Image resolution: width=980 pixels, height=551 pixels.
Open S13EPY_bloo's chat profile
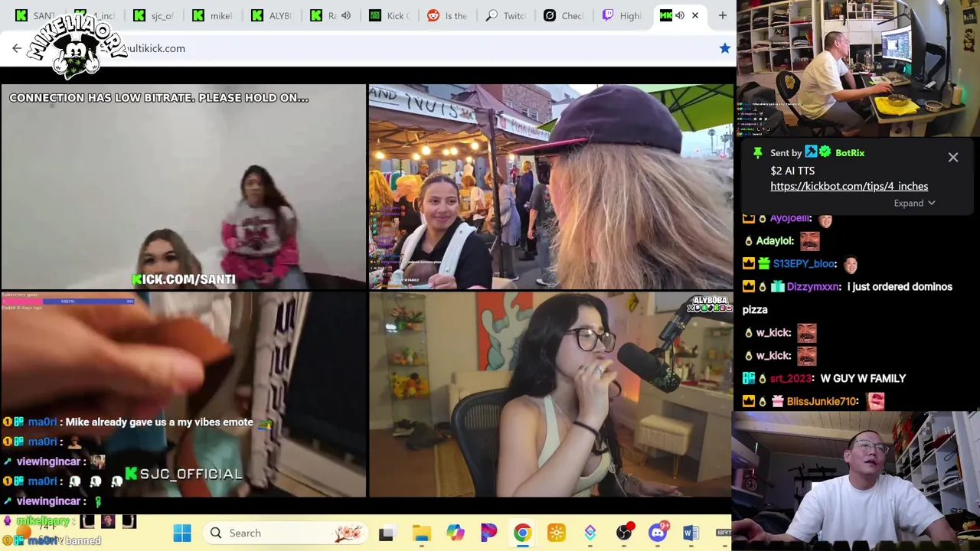click(x=804, y=264)
